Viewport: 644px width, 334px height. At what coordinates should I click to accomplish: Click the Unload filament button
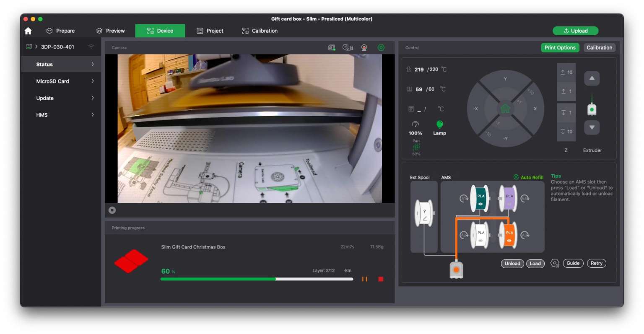(x=512, y=264)
